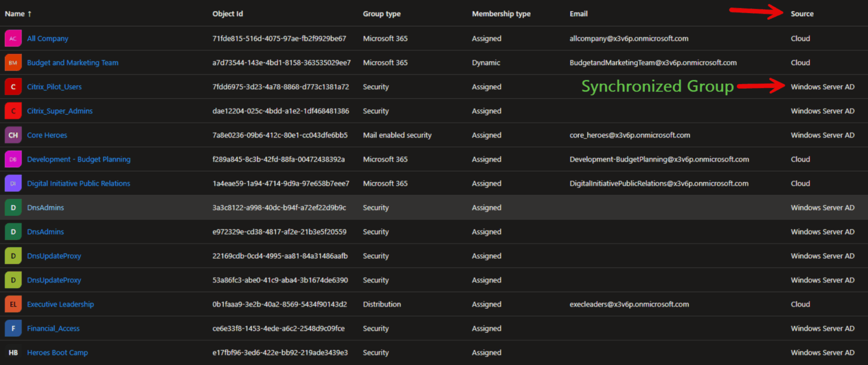Sort by the Source column header

click(802, 14)
